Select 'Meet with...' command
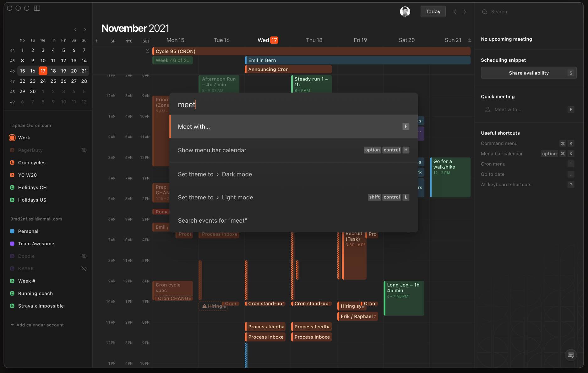This screenshot has height=373, width=588. click(293, 126)
